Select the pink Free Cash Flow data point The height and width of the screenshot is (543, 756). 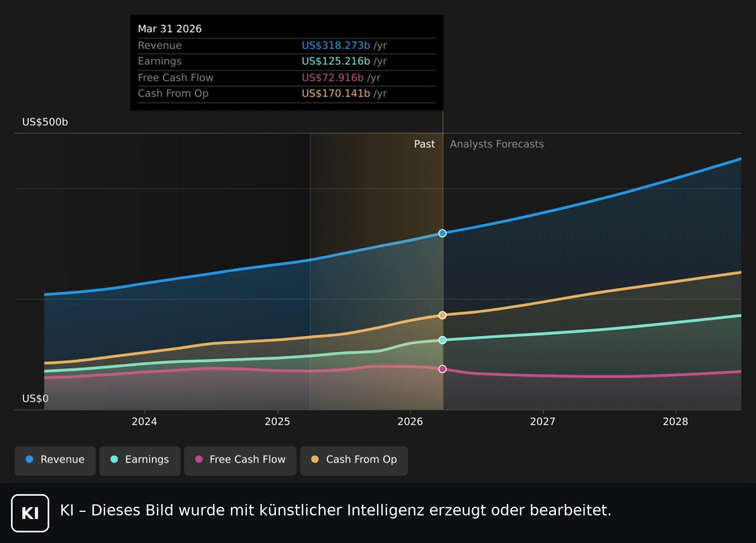[x=443, y=369]
